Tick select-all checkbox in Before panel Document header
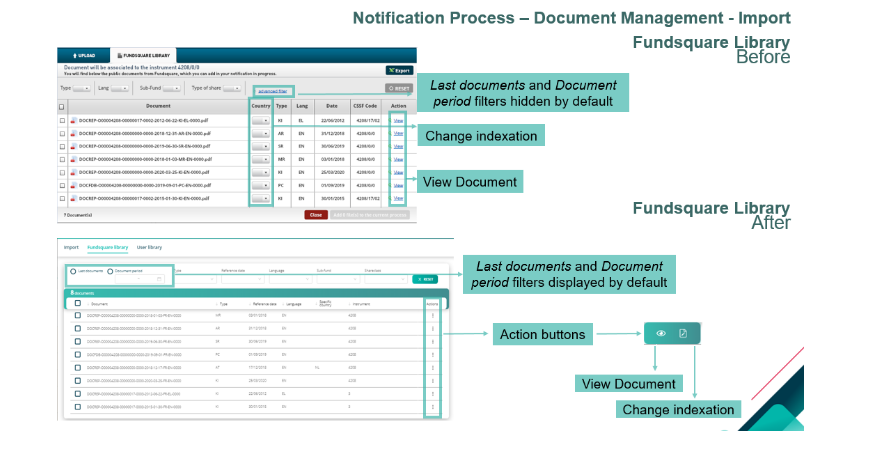The width and height of the screenshot is (881, 460). 62,106
